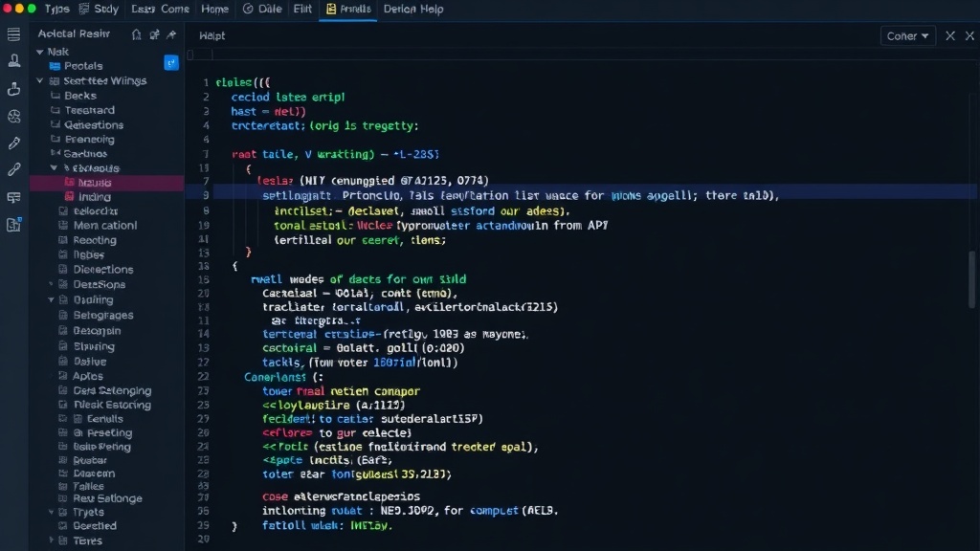Open the Inding file

95,197
